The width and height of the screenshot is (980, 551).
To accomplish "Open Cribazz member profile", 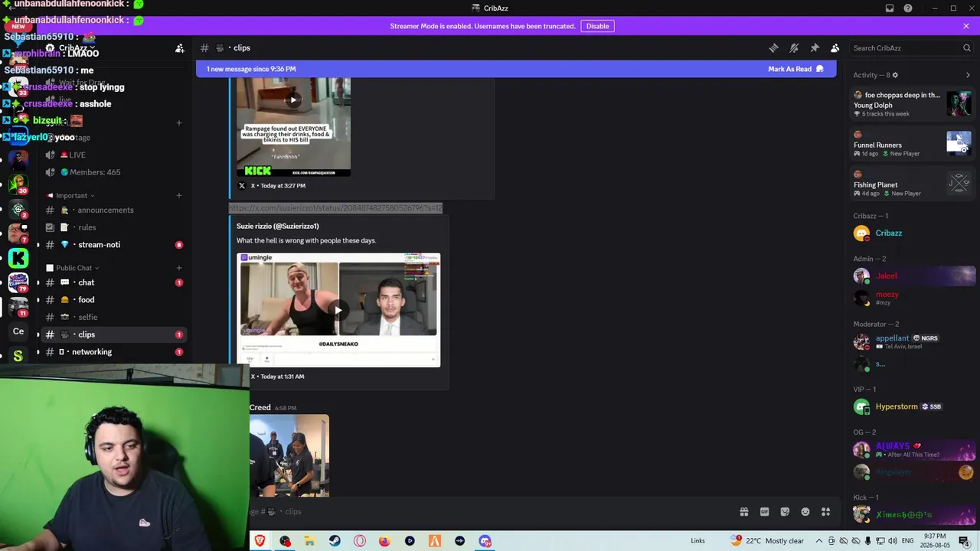I will tap(913, 233).
